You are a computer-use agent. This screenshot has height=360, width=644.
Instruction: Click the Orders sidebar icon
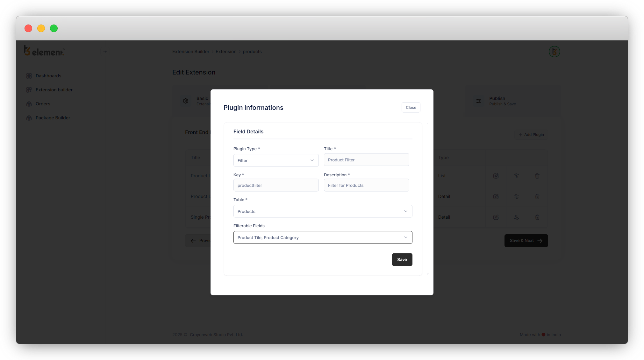(x=29, y=104)
